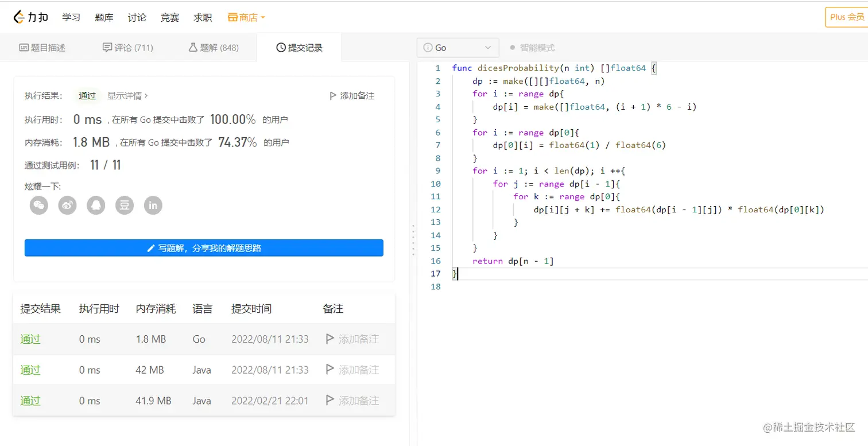Image resolution: width=868 pixels, height=446 pixels.
Task: Click the 1.8 MB cell in Go row
Action: point(151,339)
